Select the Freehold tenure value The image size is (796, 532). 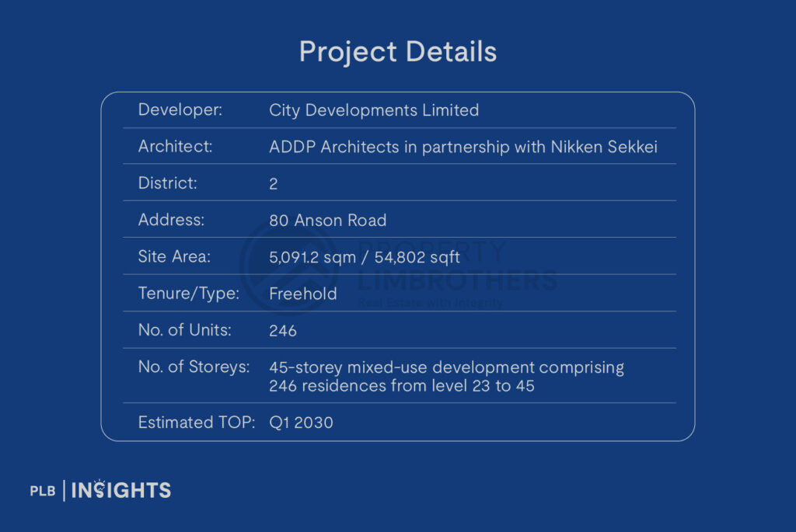(303, 294)
